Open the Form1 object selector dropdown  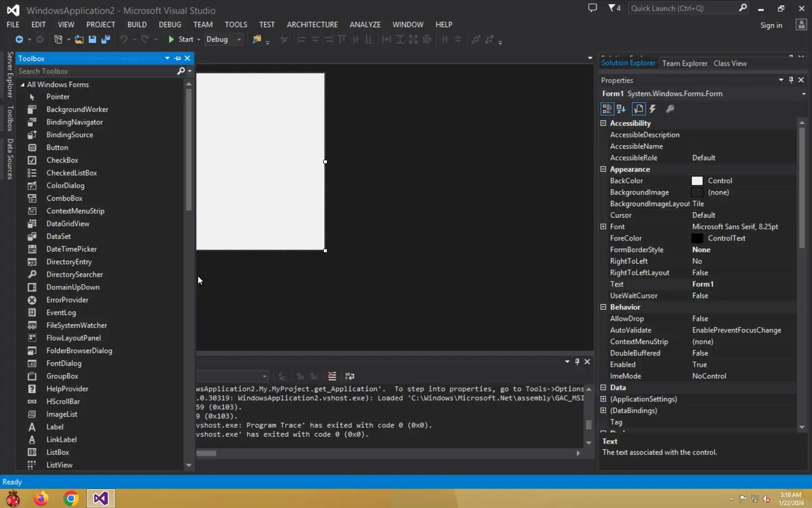pos(803,94)
